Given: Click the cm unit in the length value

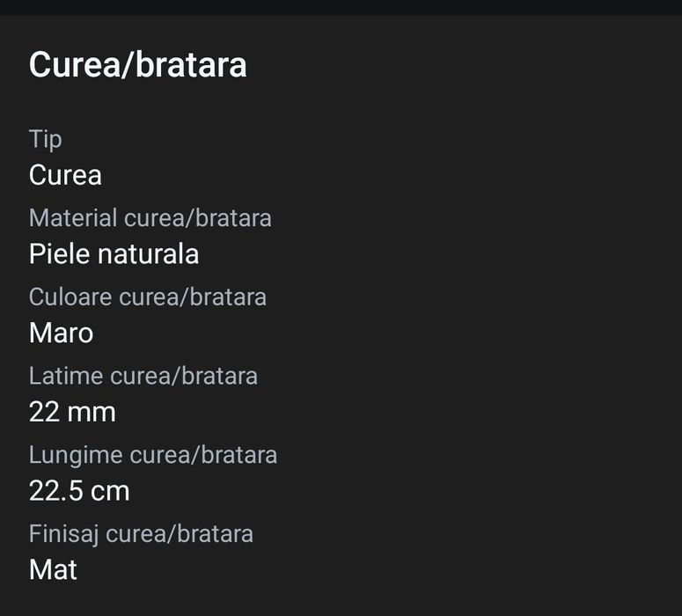Looking at the screenshot, I should pyautogui.click(x=110, y=491).
